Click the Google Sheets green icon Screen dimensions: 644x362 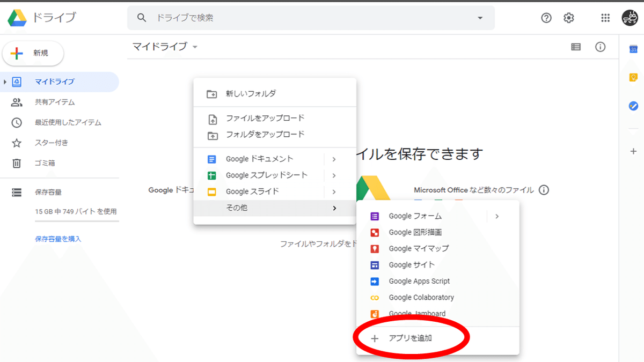[x=212, y=175]
